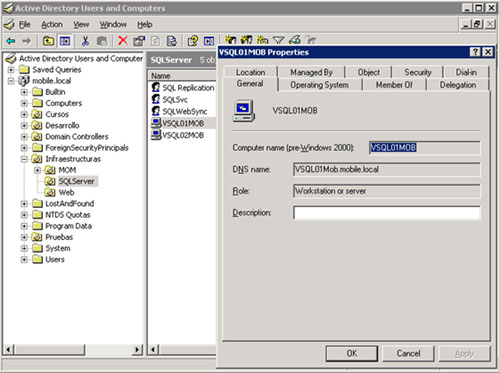
Task: Click the Forward arrow toolbar icon
Action: tap(26, 41)
